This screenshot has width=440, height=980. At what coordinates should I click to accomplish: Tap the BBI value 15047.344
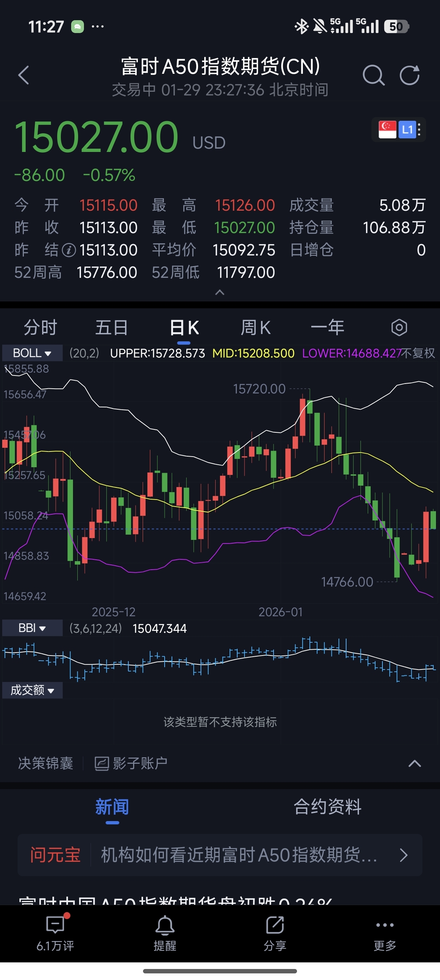(x=159, y=628)
